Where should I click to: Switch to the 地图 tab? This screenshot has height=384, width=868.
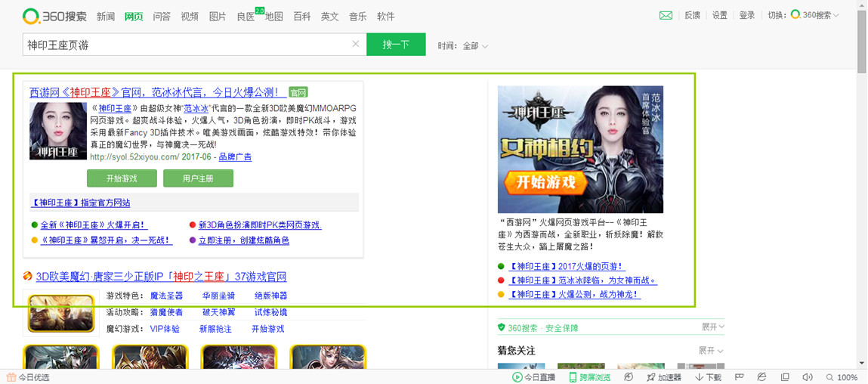point(274,16)
